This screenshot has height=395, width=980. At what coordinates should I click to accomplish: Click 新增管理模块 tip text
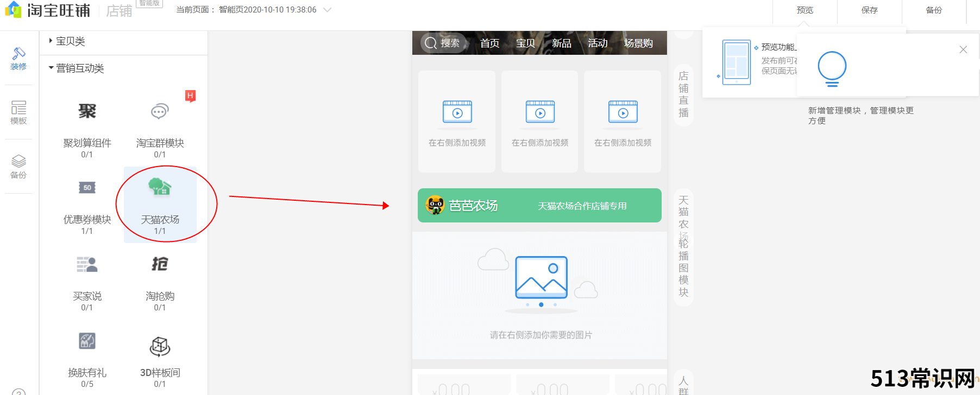click(x=861, y=116)
